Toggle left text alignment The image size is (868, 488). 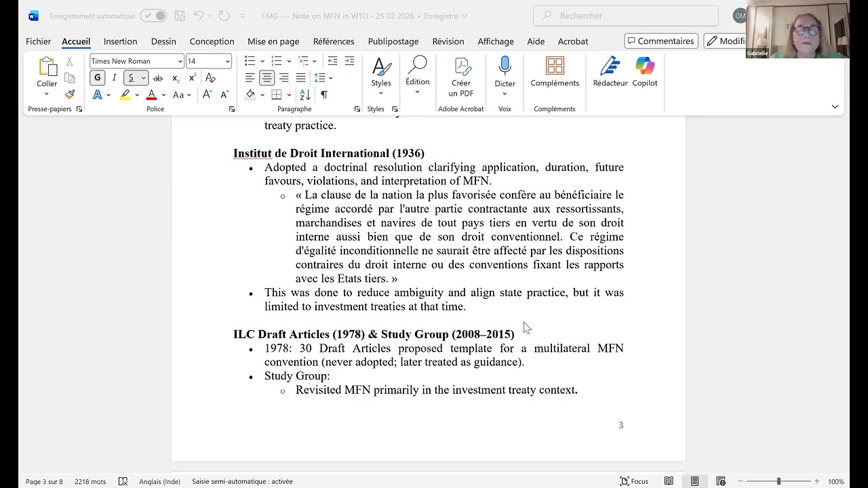pyautogui.click(x=250, y=78)
